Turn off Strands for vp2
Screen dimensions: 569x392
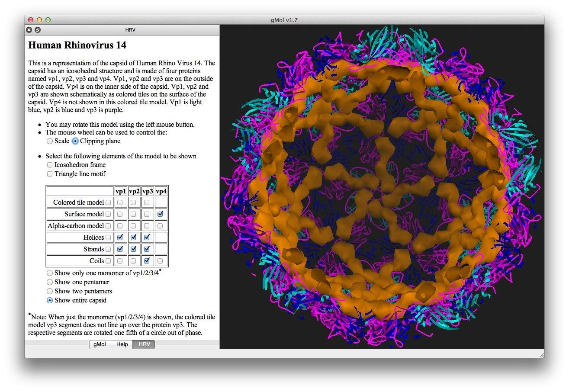pos(134,249)
